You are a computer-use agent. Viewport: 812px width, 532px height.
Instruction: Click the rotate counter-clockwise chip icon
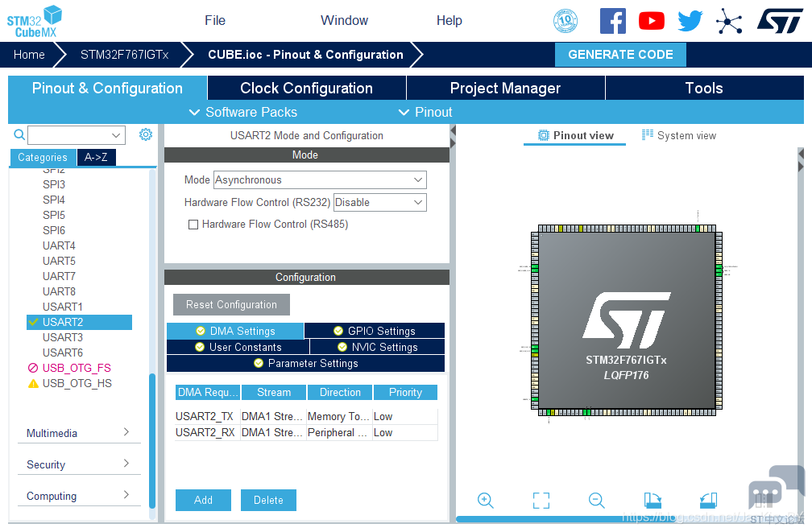708,500
